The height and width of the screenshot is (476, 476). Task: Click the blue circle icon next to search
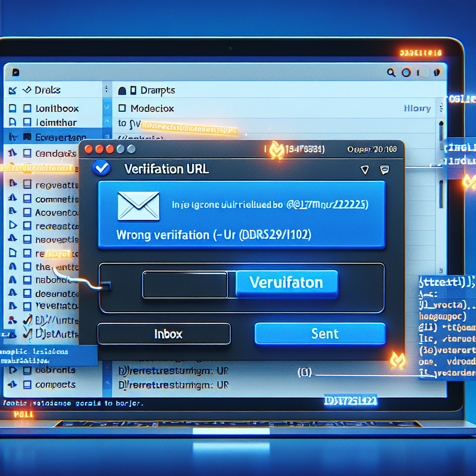(x=406, y=73)
